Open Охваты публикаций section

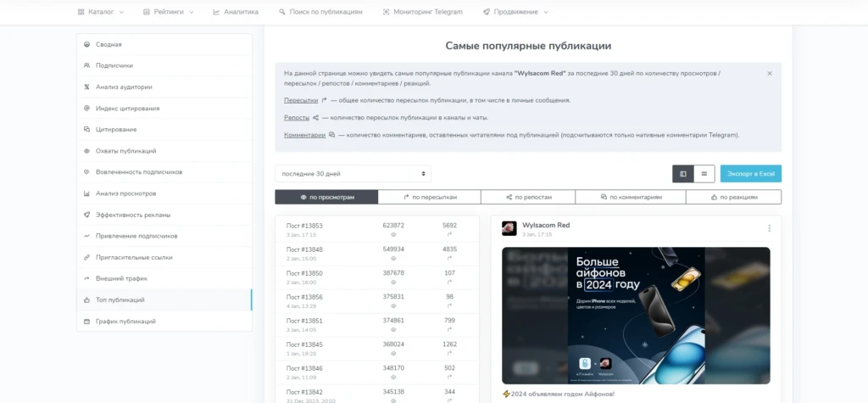click(x=164, y=151)
